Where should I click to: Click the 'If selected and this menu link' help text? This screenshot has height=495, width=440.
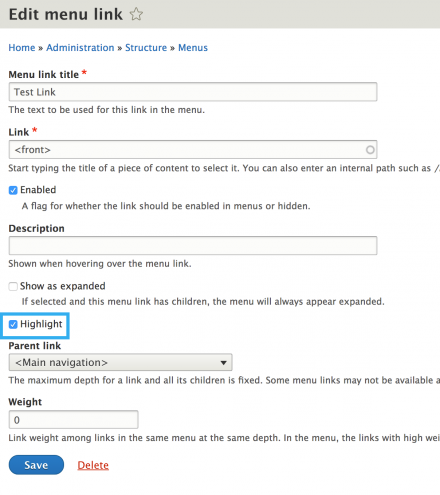pyautogui.click(x=203, y=302)
